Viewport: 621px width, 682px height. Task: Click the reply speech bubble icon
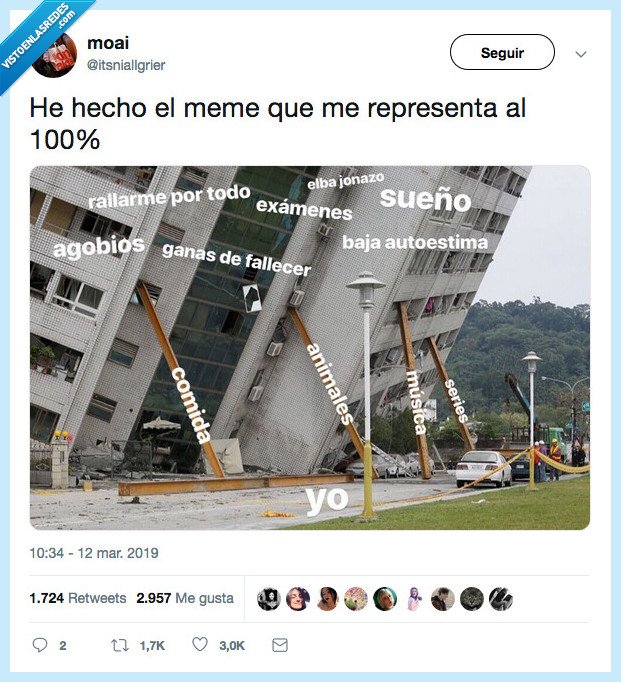pyautogui.click(x=40, y=645)
